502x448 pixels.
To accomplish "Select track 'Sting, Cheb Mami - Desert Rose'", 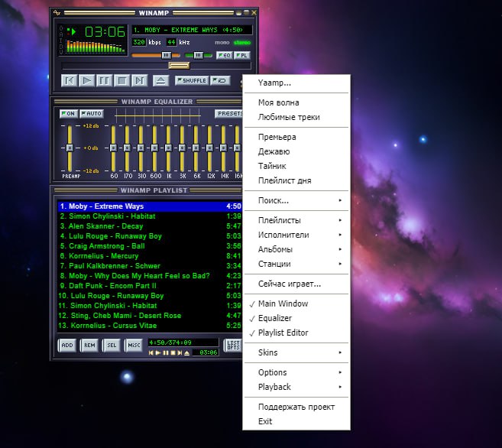I will (150, 316).
